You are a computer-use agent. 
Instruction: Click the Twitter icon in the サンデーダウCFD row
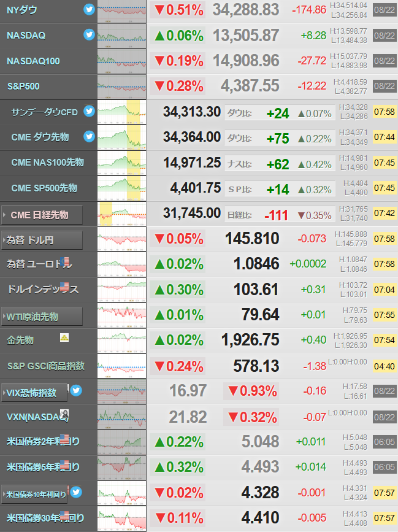coord(89,111)
